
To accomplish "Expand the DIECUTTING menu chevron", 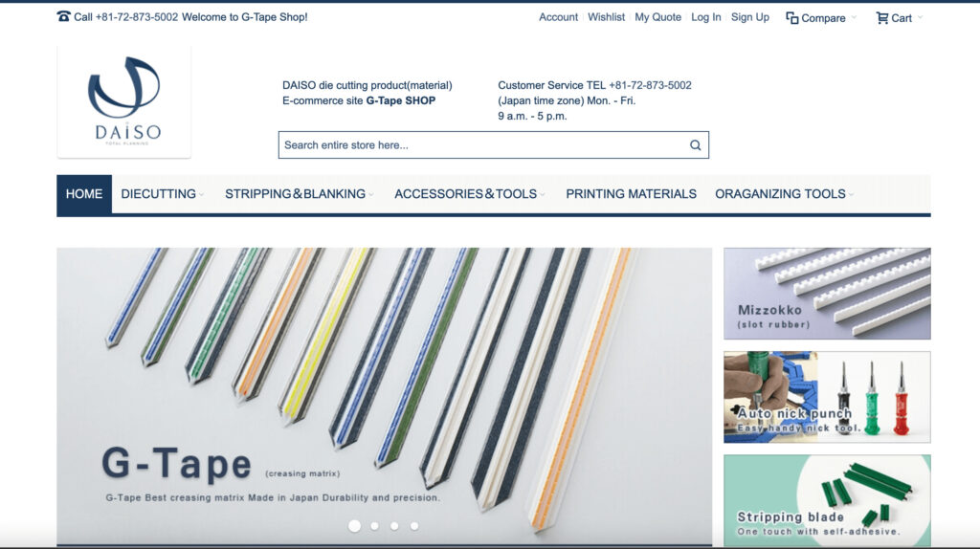I will click(x=201, y=195).
